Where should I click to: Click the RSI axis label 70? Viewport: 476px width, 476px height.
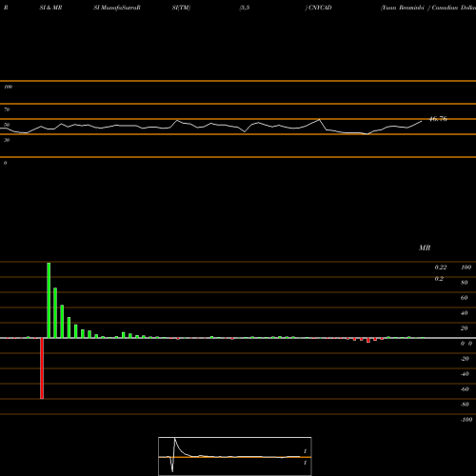click(7, 109)
